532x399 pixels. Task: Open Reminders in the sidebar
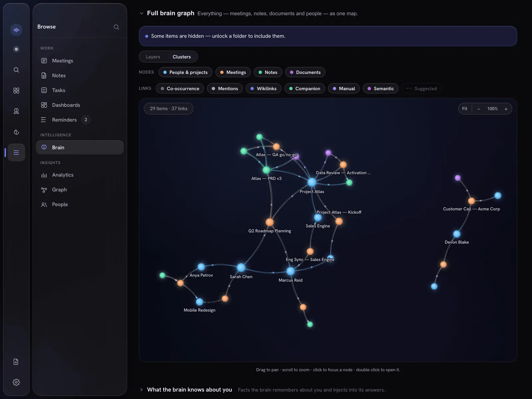[x=80, y=120]
